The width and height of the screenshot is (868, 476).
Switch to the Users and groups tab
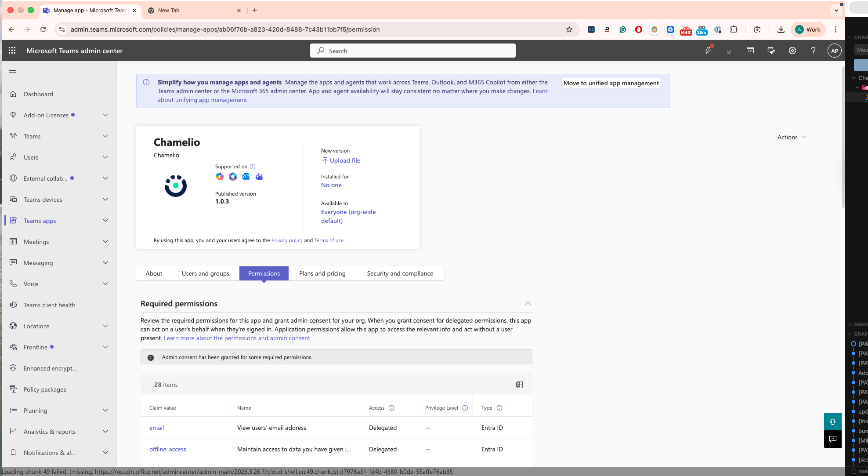206,273
